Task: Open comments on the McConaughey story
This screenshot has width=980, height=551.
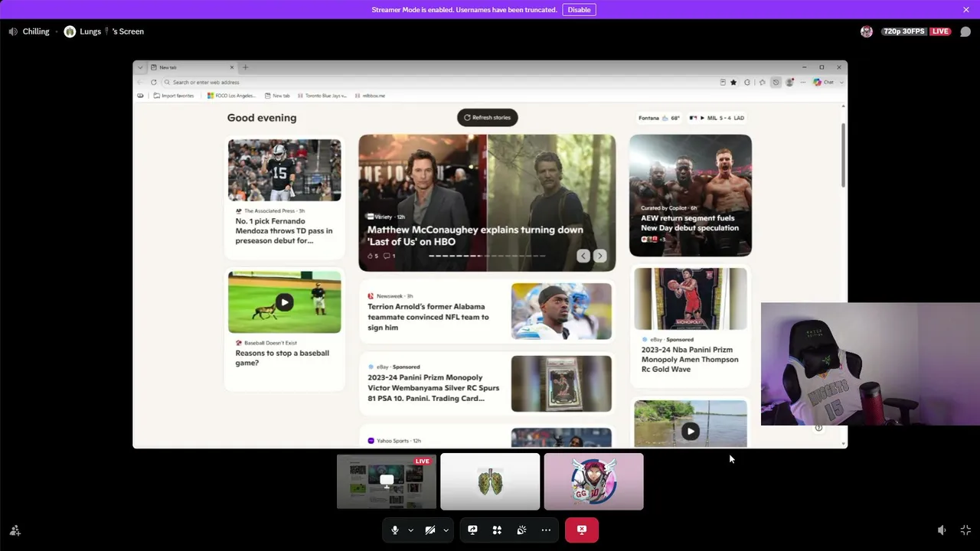Action: click(x=389, y=256)
